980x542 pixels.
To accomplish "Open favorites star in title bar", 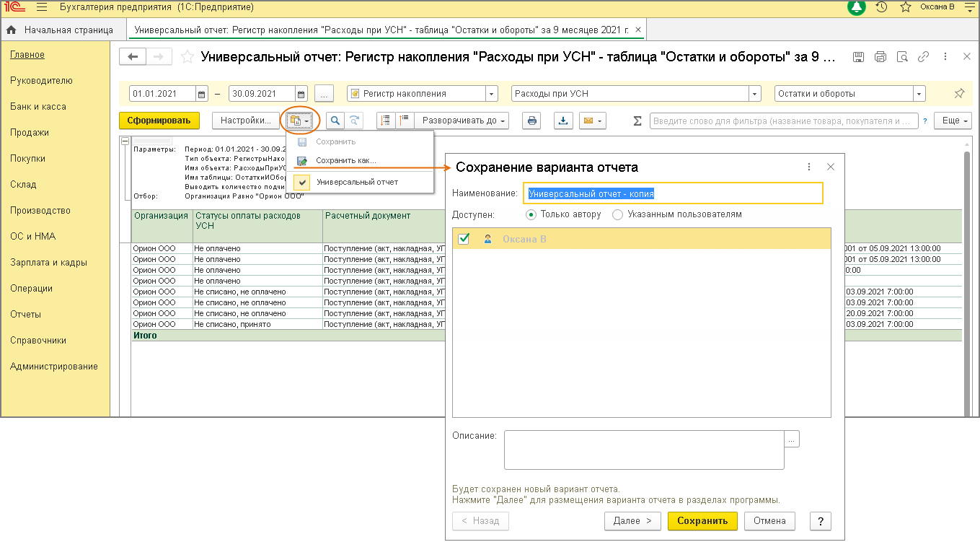I will tap(906, 7).
